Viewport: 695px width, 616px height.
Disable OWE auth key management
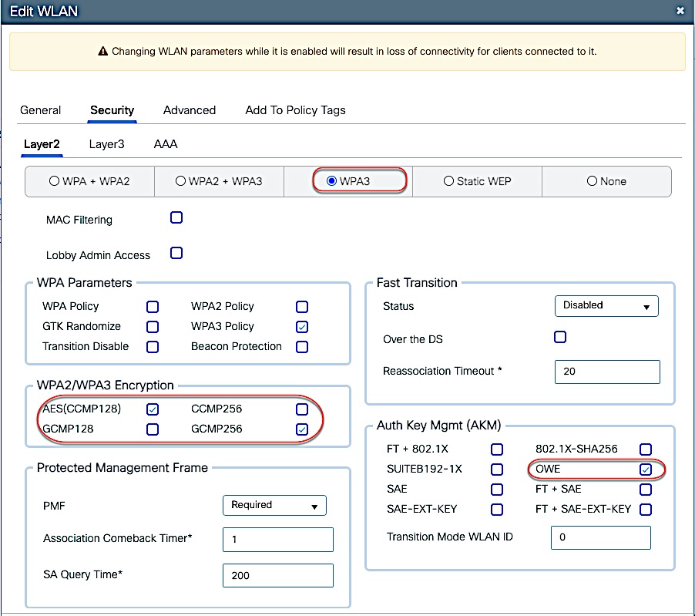(x=645, y=469)
